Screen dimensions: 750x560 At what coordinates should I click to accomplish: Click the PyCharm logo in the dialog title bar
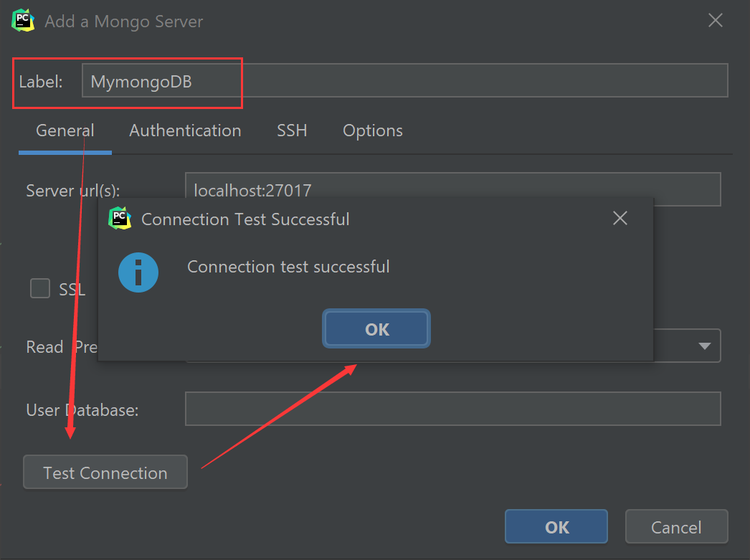[x=23, y=20]
